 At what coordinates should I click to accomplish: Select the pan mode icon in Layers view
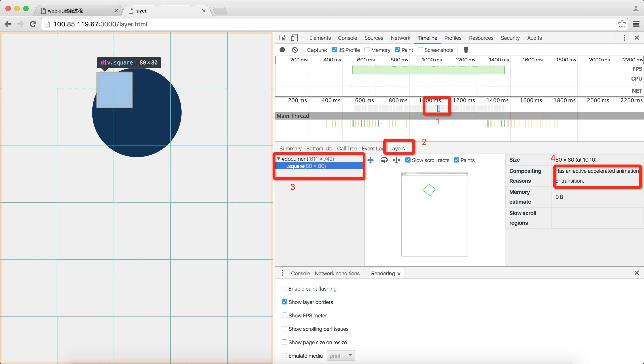click(x=371, y=160)
